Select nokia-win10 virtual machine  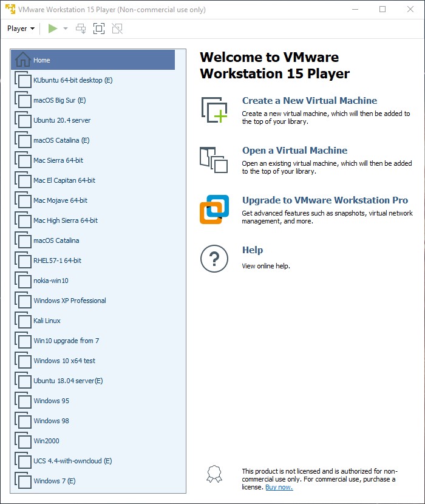click(x=93, y=281)
